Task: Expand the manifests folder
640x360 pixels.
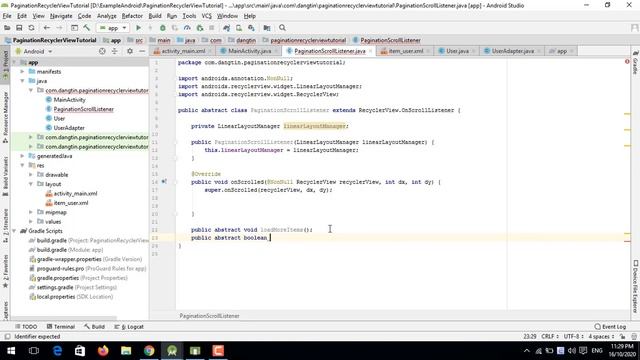Action: [x=22, y=71]
